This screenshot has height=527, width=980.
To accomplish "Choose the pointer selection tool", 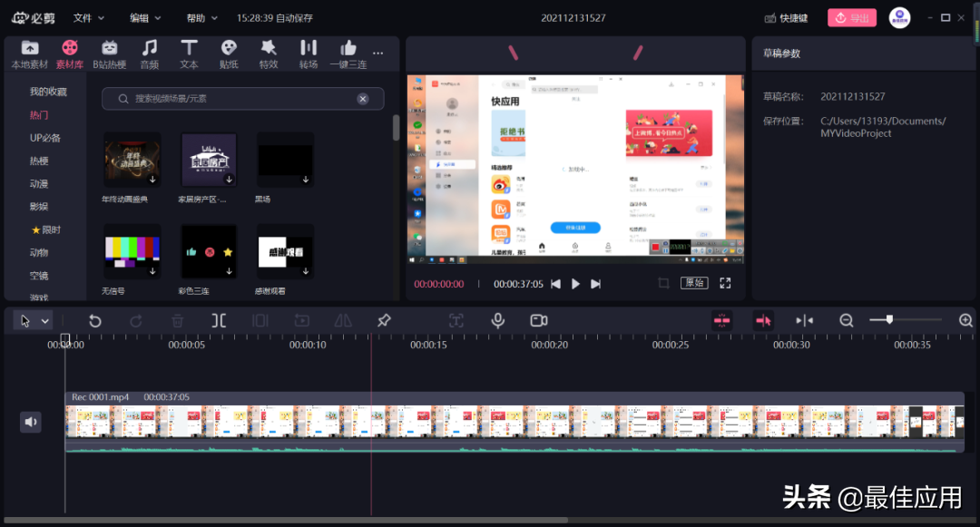I will click(x=25, y=321).
